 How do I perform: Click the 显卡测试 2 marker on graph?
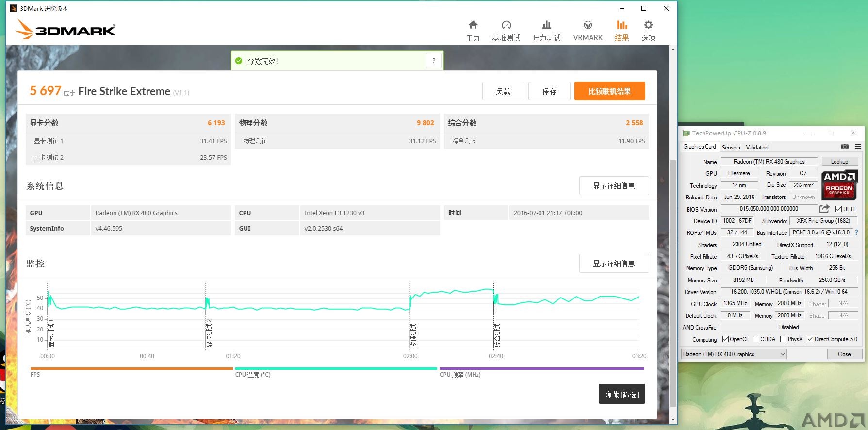pyautogui.click(x=209, y=333)
